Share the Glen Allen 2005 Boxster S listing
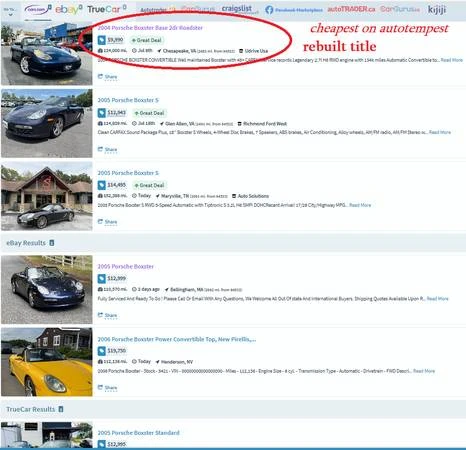This screenshot has width=466, height=450. click(x=107, y=149)
